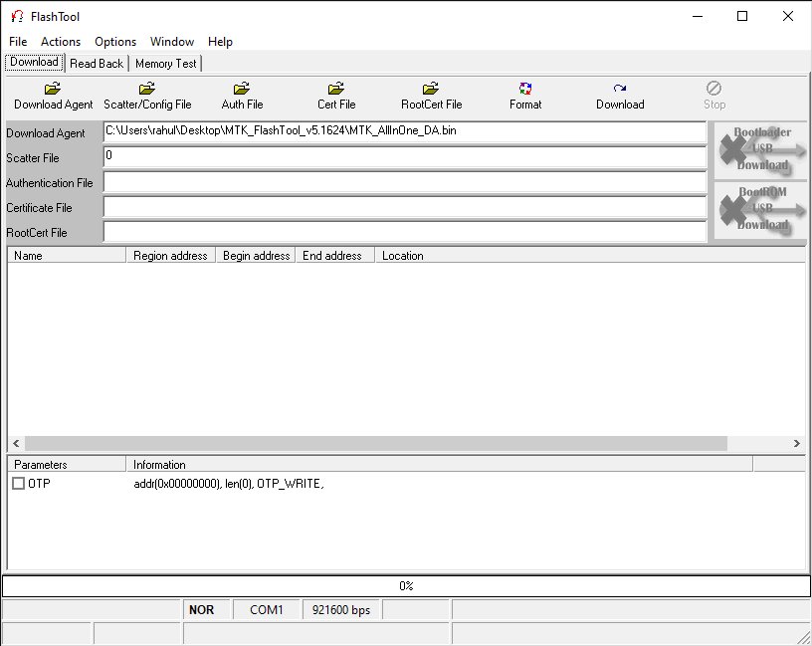Click the RootCert File field label
812x646 pixels.
[37, 233]
